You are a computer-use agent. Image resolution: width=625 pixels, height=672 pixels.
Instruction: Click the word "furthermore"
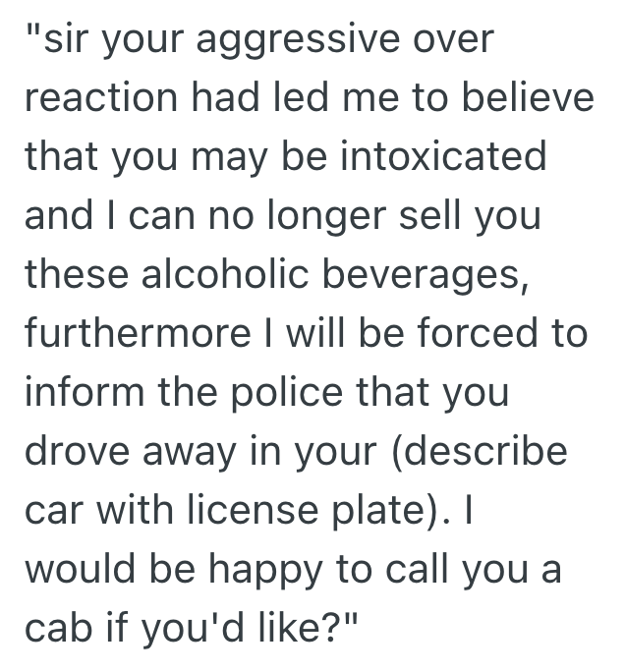pyautogui.click(x=137, y=333)
